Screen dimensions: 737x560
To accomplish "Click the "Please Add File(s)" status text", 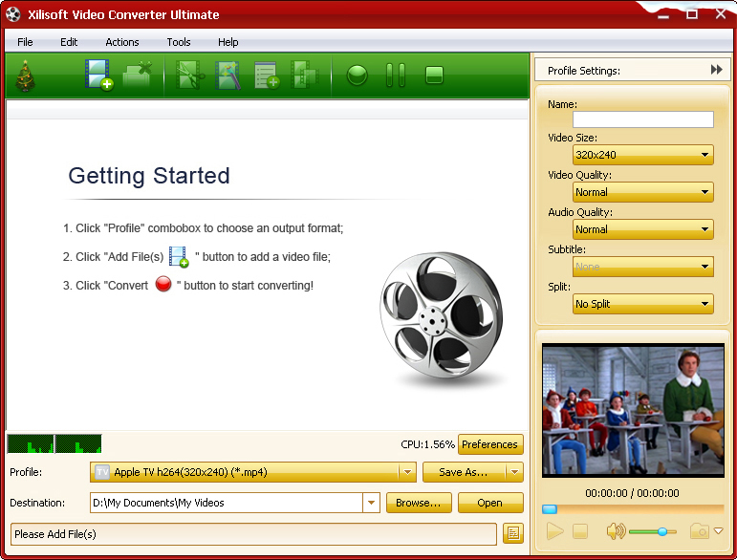I will [x=55, y=534].
